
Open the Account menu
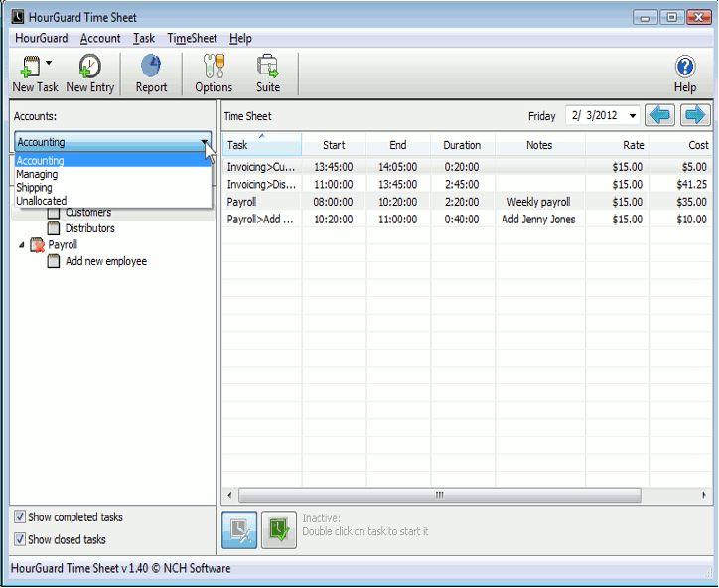point(100,38)
